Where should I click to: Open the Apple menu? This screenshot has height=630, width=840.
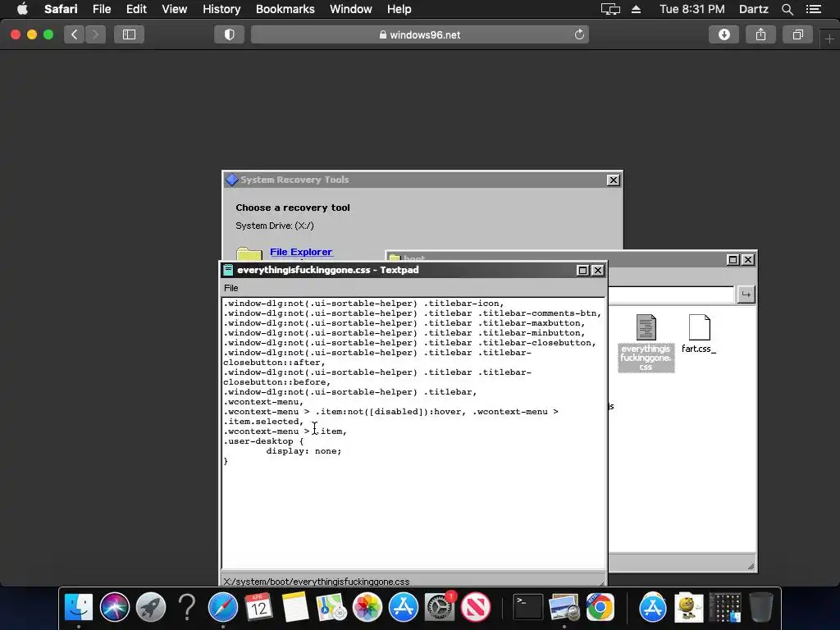[x=22, y=9]
